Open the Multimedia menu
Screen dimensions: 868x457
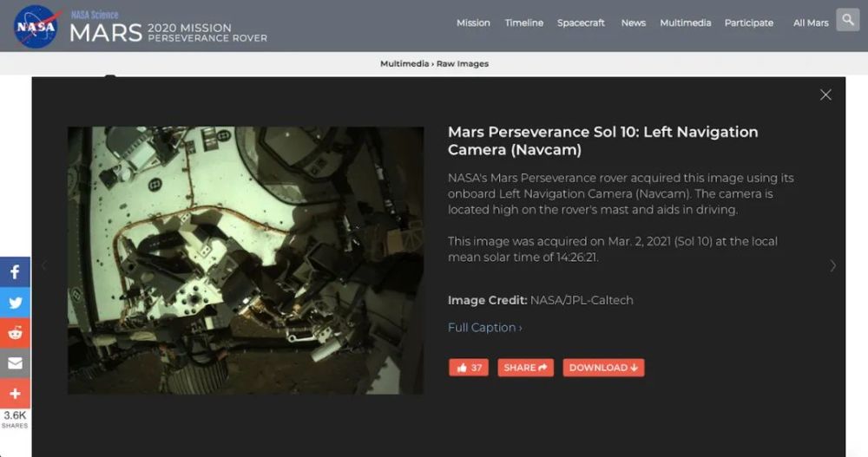click(686, 23)
